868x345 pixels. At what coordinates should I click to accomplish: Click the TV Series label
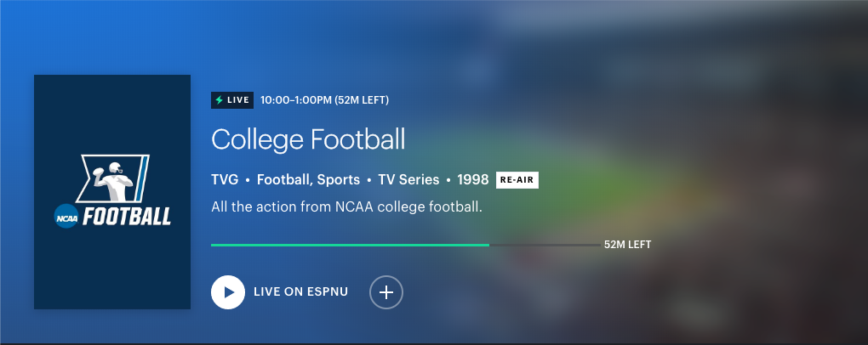coord(407,180)
